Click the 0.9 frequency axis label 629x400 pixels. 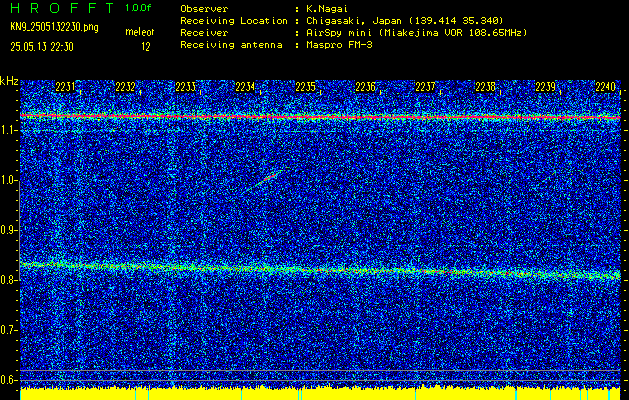pyautogui.click(x=8, y=230)
